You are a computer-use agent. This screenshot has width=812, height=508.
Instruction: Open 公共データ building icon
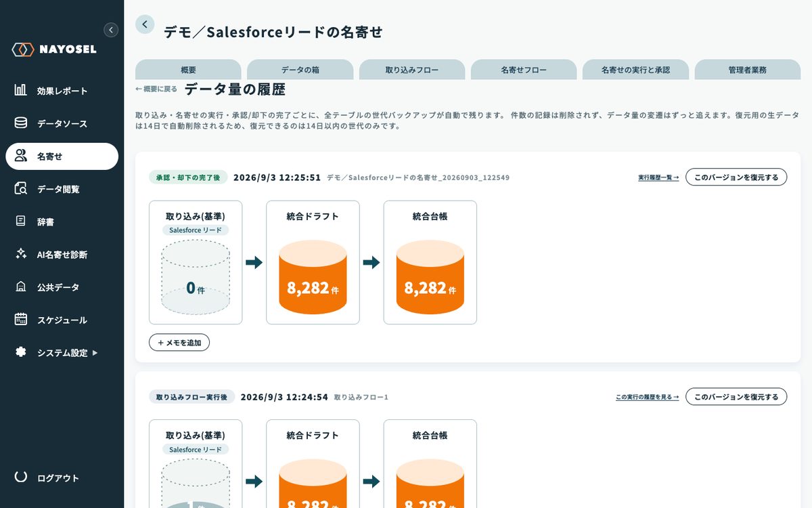coord(21,287)
